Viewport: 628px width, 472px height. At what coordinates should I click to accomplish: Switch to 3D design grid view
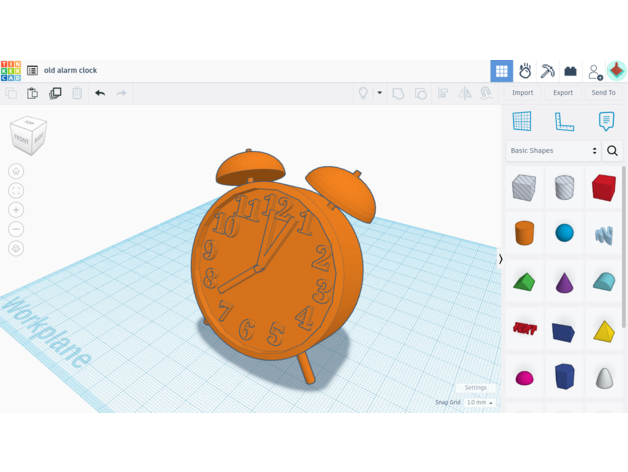pos(502,70)
